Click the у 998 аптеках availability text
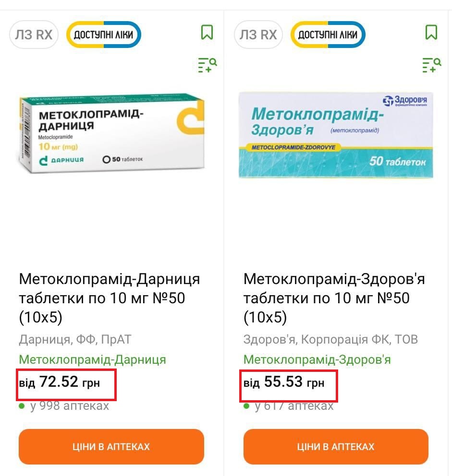 tap(69, 406)
